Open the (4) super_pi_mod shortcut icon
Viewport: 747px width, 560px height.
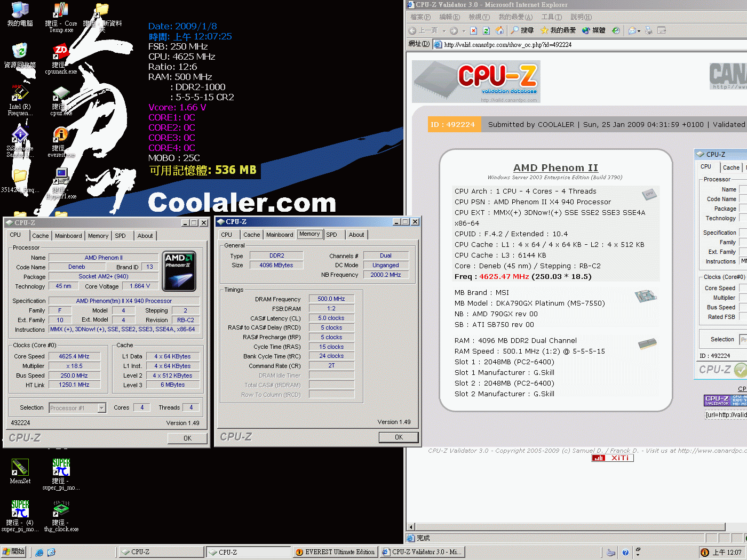tap(20, 516)
